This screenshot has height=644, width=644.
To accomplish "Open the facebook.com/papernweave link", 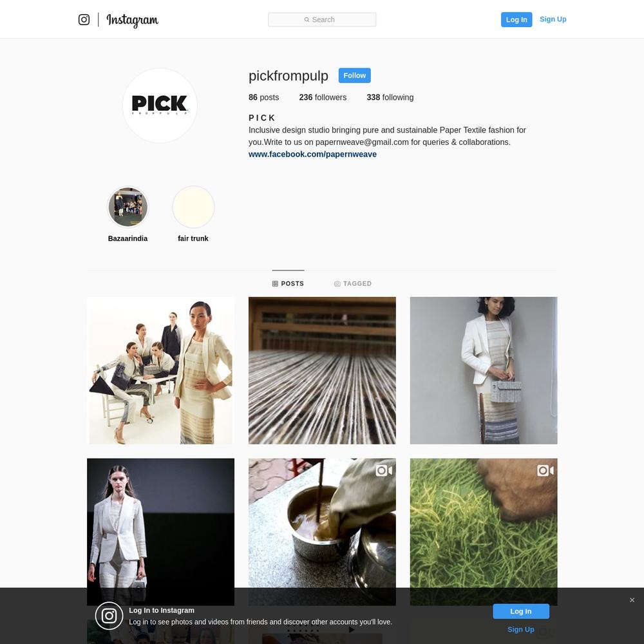I will tap(312, 154).
